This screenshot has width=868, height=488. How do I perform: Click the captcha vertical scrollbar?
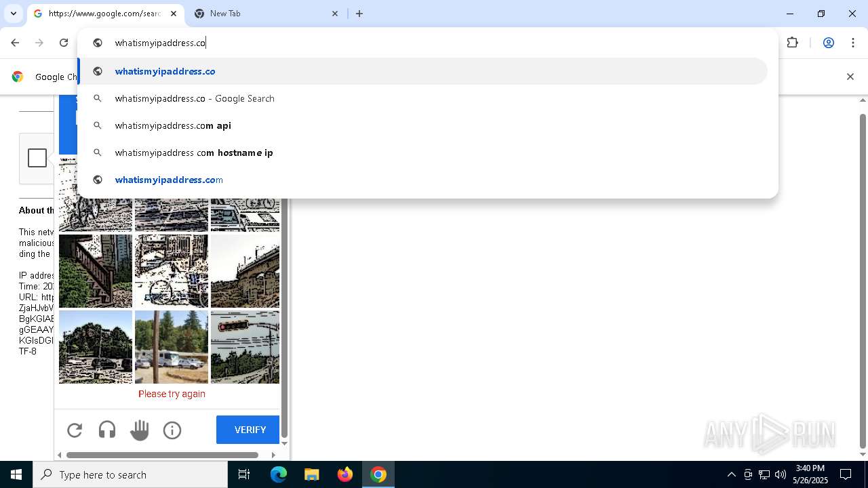point(285,319)
